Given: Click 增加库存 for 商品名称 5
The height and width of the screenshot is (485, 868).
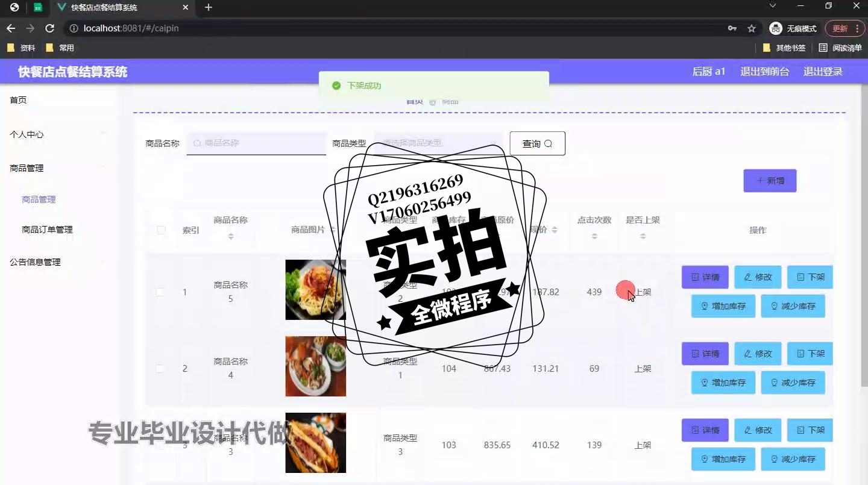Looking at the screenshot, I should [x=723, y=306].
